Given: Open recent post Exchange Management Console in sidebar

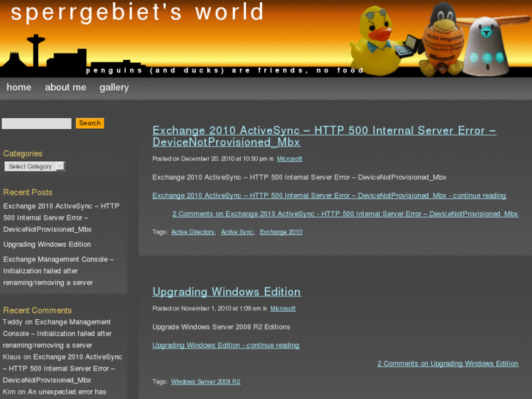Looking at the screenshot, I should [x=59, y=271].
